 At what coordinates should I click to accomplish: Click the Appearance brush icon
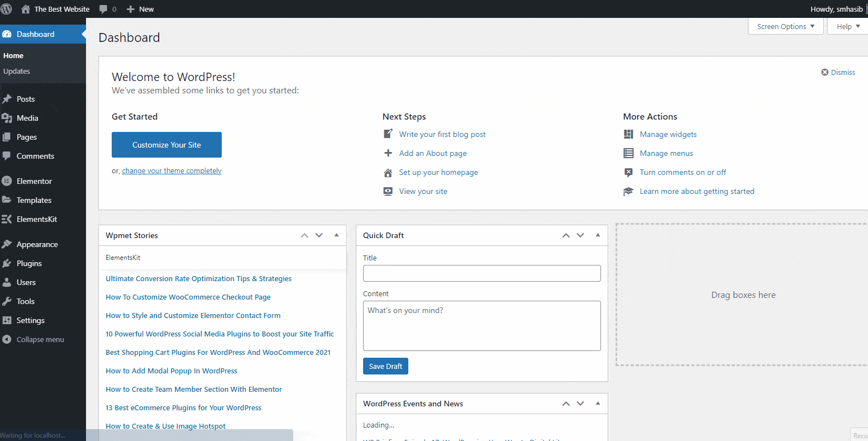click(7, 244)
